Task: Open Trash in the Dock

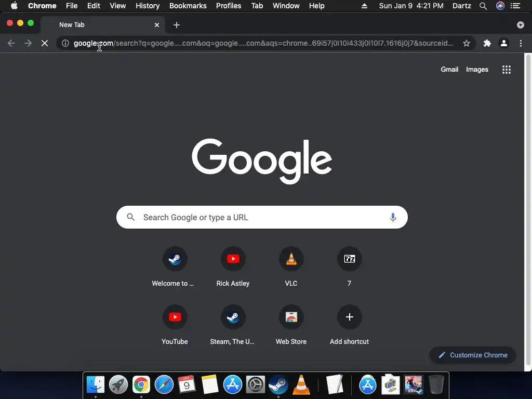Action: [x=436, y=385]
